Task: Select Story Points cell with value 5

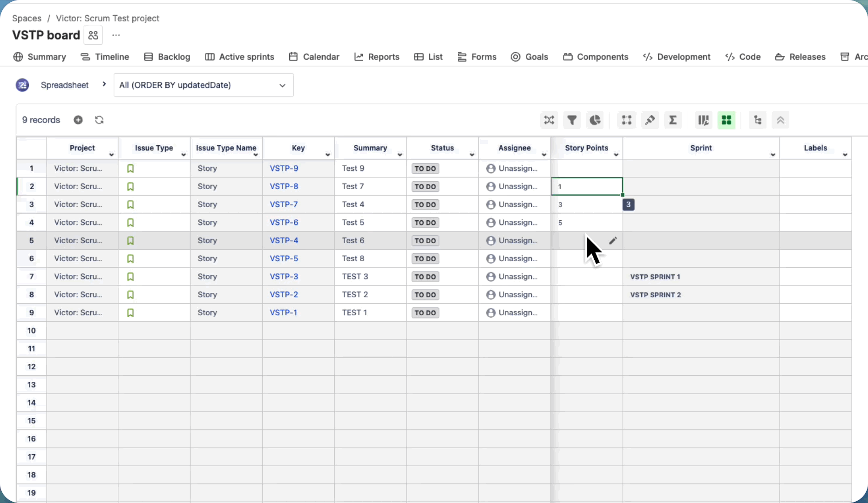Action: click(x=586, y=223)
